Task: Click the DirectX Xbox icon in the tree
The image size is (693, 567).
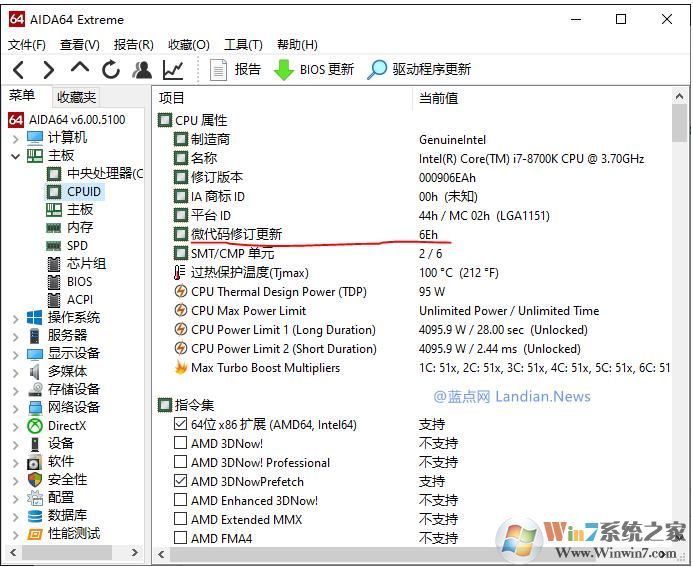Action: pyautogui.click(x=34, y=426)
